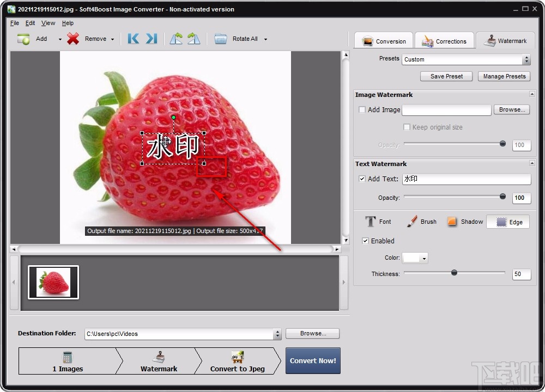Open the Font settings for the text watermark
545x392 pixels.
tap(378, 222)
